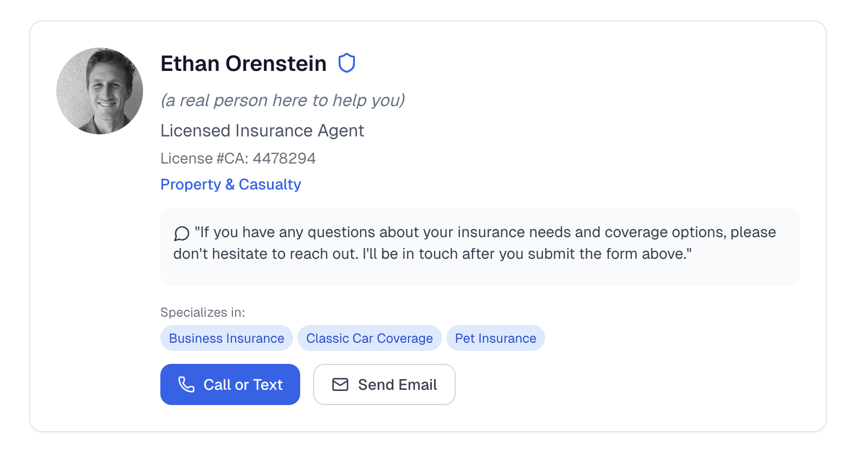Click the "Specializes in:" label
This screenshot has height=470, width=868.
click(203, 312)
